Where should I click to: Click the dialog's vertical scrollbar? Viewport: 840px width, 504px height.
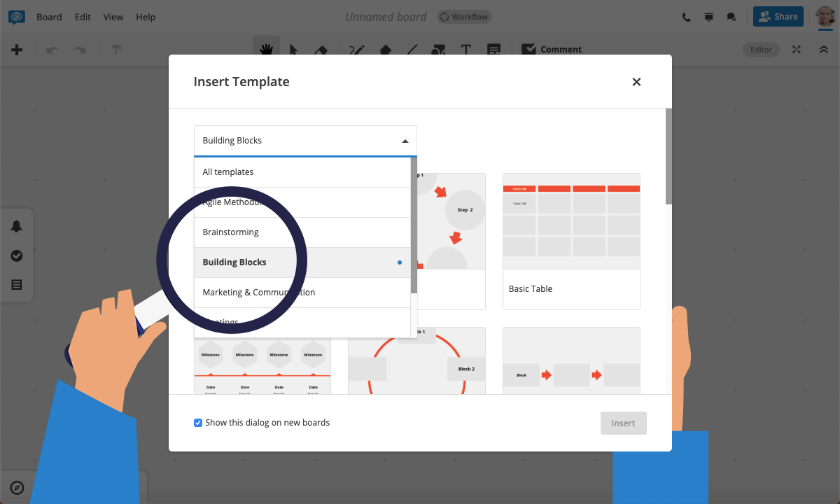coord(668,157)
